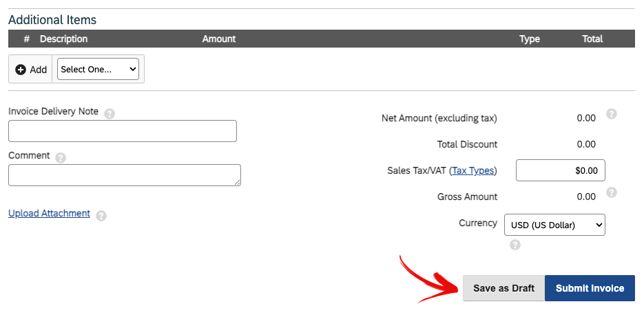Click the Sales Tax/VAT amount field
The image size is (644, 313).
[560, 170]
